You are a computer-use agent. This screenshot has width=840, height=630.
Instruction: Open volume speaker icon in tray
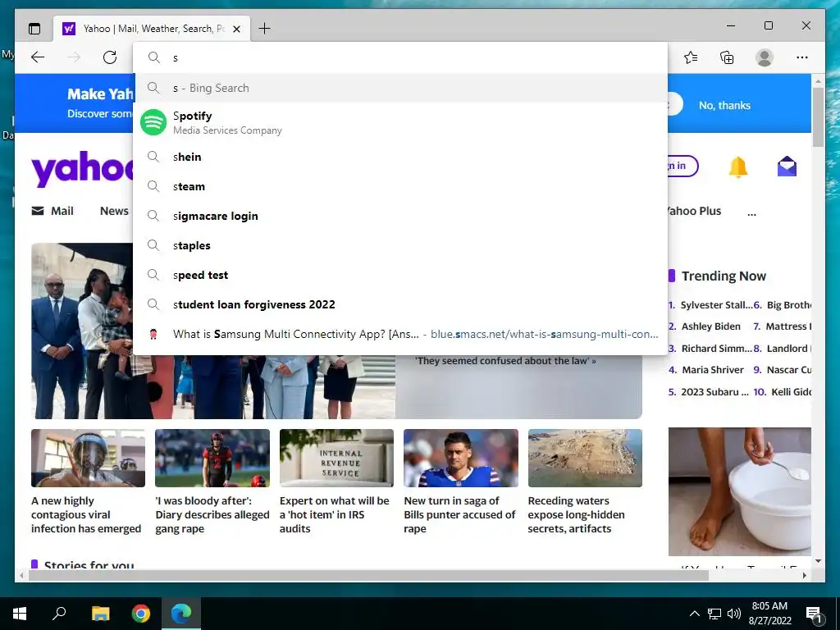734,614
